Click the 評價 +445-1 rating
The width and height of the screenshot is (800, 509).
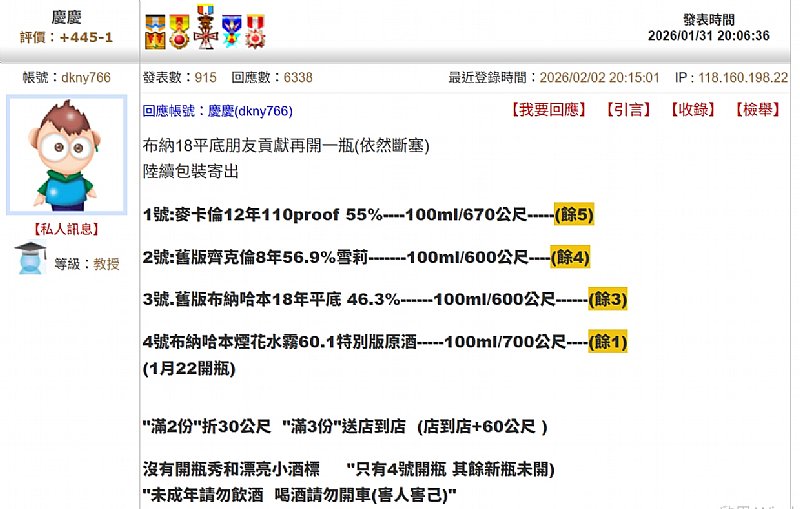coord(67,38)
